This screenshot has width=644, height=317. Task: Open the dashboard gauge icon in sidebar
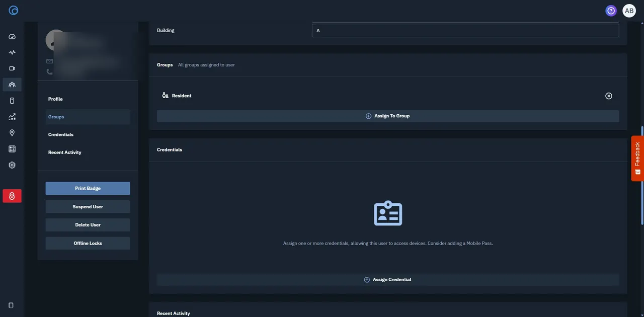tap(12, 36)
